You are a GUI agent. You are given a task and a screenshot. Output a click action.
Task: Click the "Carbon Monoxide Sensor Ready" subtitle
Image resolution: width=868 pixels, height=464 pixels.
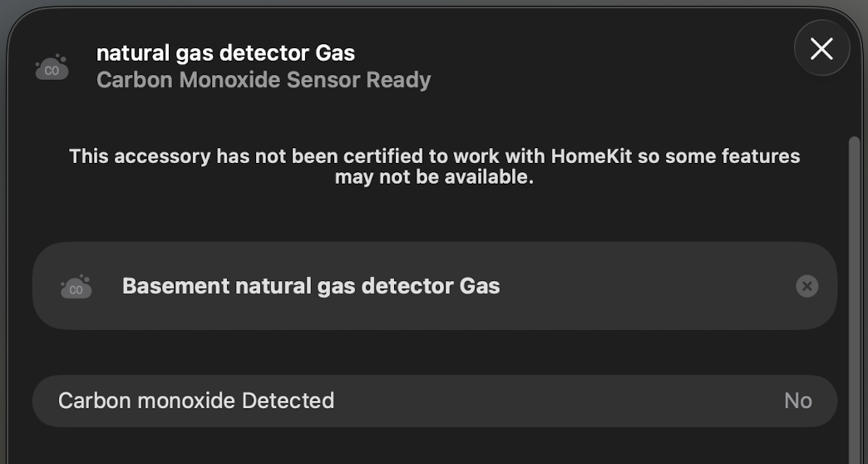tap(264, 81)
